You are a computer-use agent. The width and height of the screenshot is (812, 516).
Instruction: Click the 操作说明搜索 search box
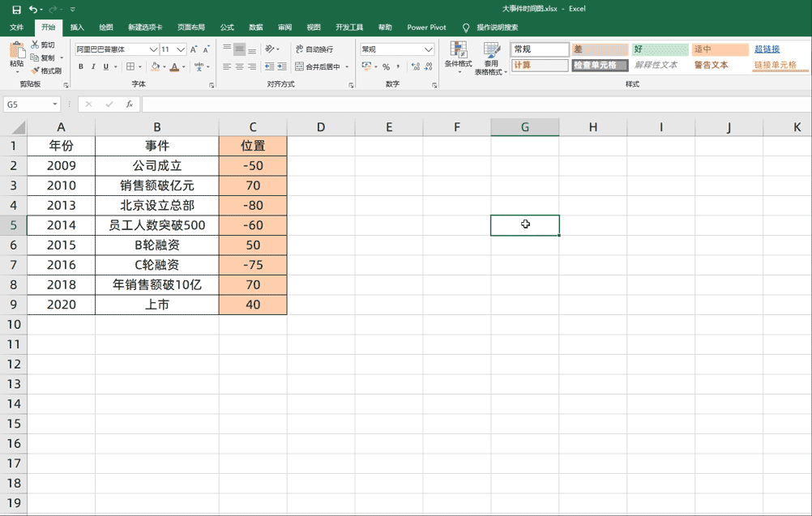tap(497, 28)
